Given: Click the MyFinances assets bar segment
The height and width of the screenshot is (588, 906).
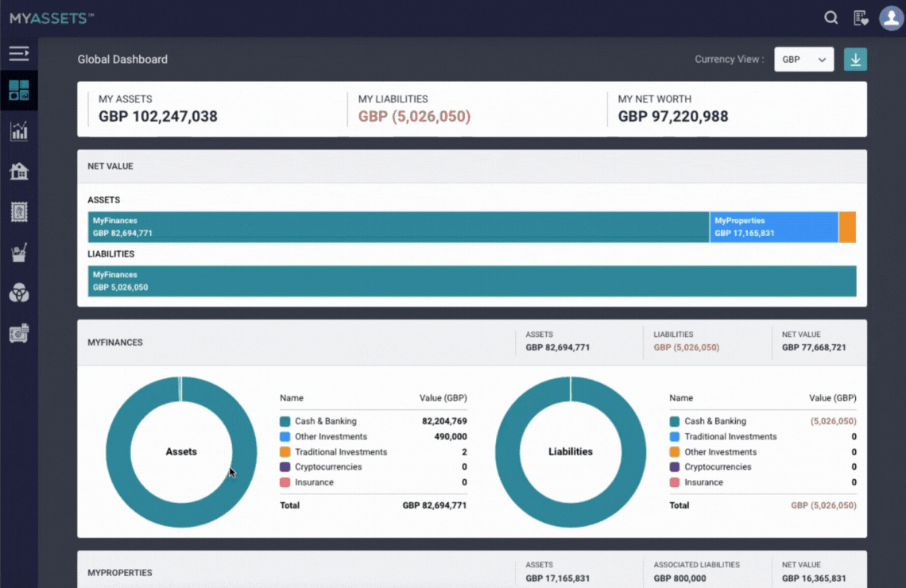Looking at the screenshot, I should 398,227.
